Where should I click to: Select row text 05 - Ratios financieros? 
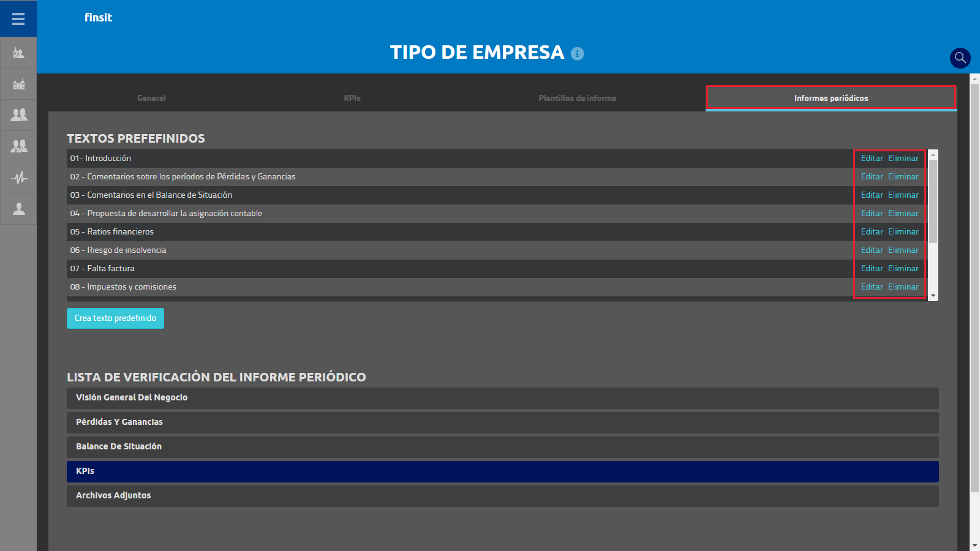(111, 231)
